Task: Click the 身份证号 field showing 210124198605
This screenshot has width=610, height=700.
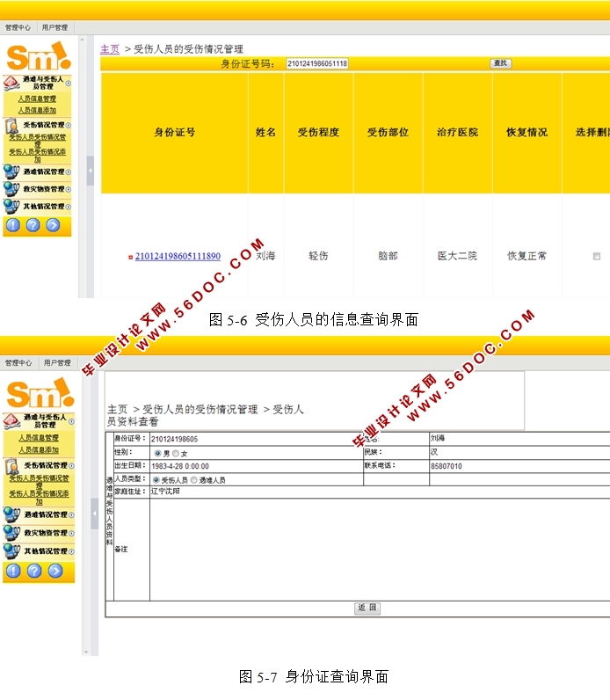Action: pyautogui.click(x=256, y=440)
